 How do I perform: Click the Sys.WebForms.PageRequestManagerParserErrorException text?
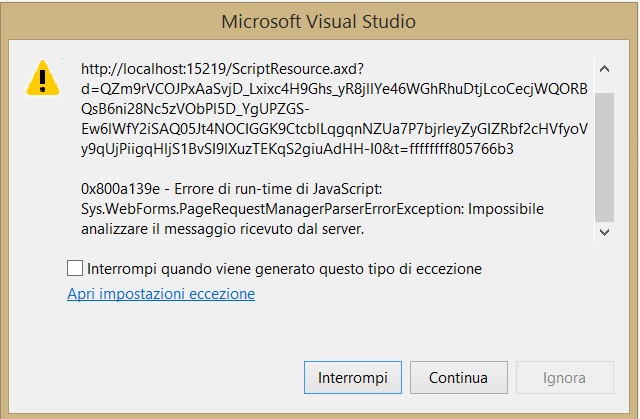[272, 209]
